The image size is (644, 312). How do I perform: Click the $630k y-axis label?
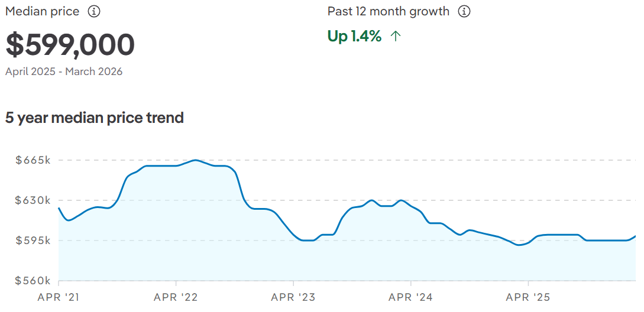click(x=33, y=200)
